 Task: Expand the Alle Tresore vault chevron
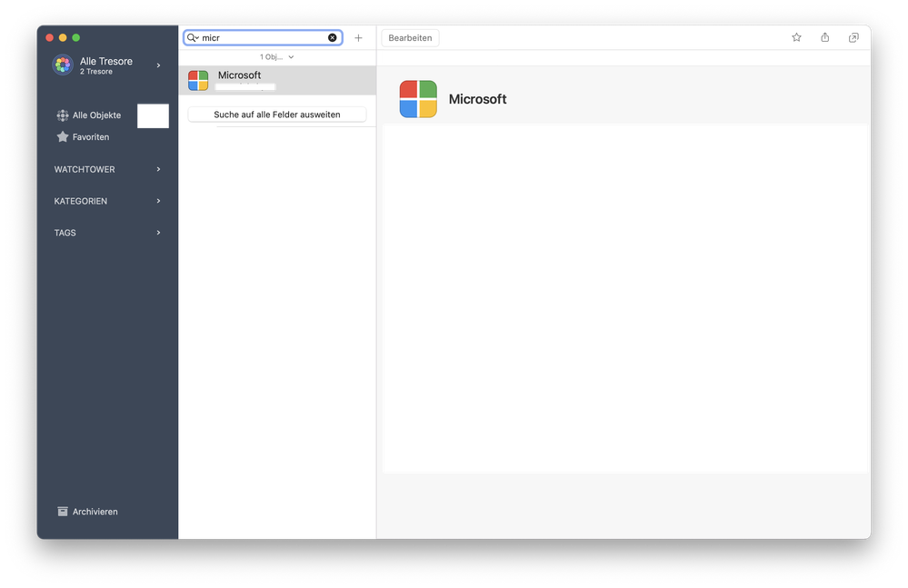point(159,65)
